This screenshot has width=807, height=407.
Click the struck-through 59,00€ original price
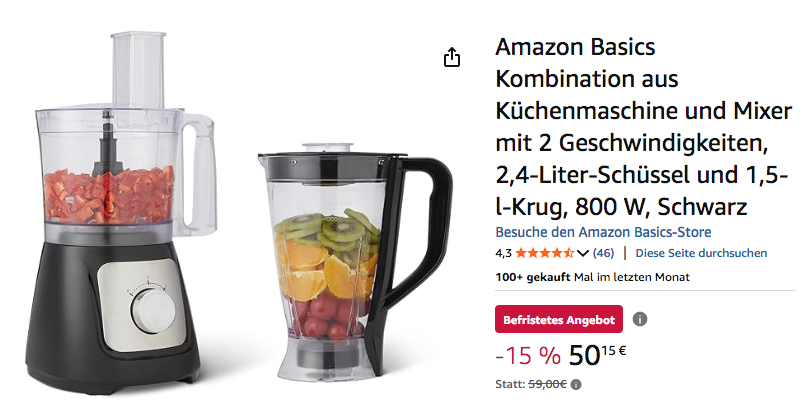tap(548, 384)
